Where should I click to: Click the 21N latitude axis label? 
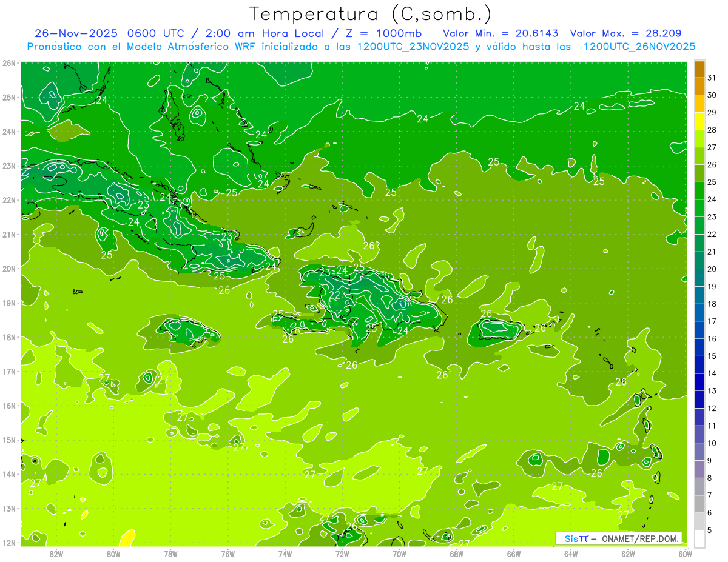[x=9, y=235]
